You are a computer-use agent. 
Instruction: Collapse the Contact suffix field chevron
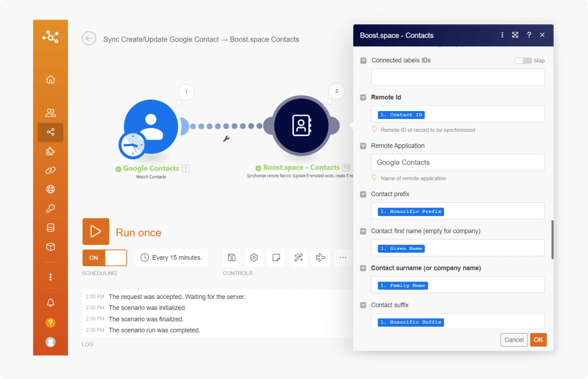pos(363,305)
